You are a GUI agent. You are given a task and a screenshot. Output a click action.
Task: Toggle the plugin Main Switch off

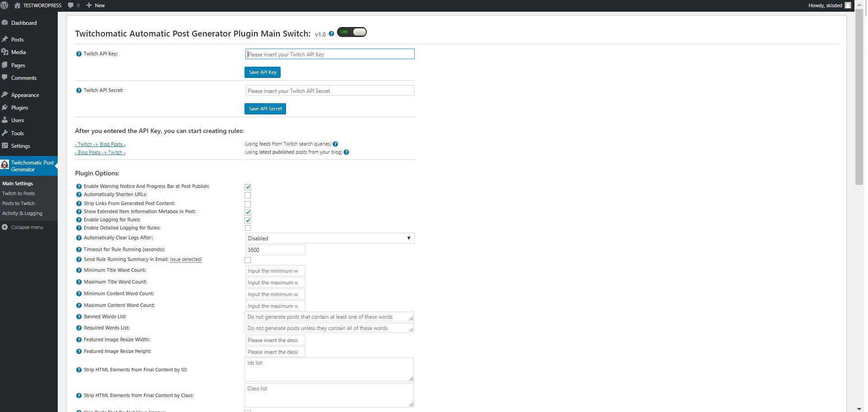[x=352, y=32]
